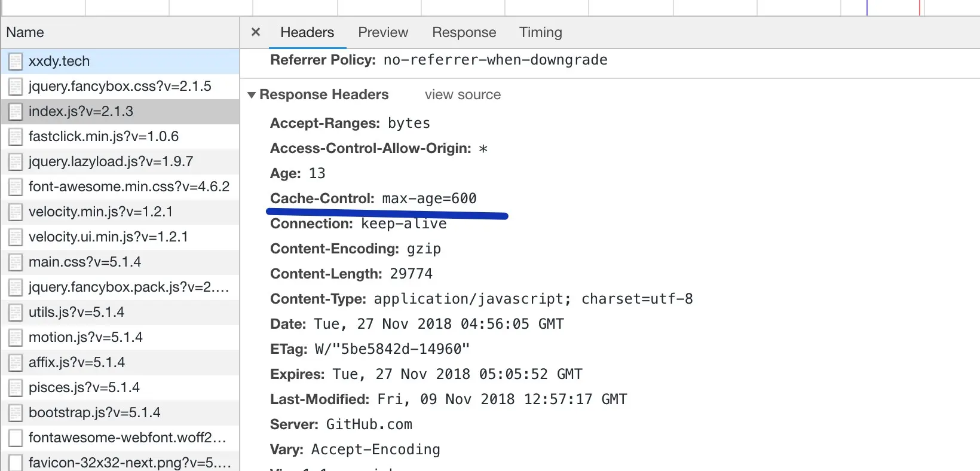Click the file icon beside main.css?v=5.1.4

click(x=16, y=262)
